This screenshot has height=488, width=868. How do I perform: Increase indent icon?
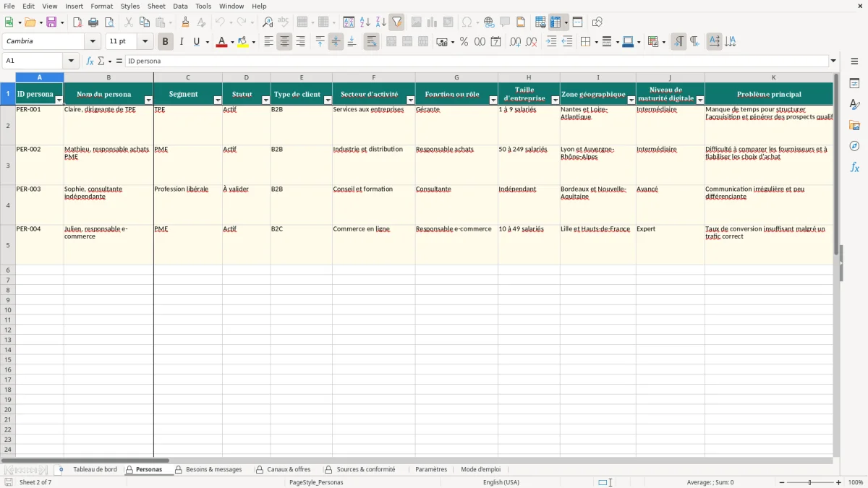[x=551, y=42]
